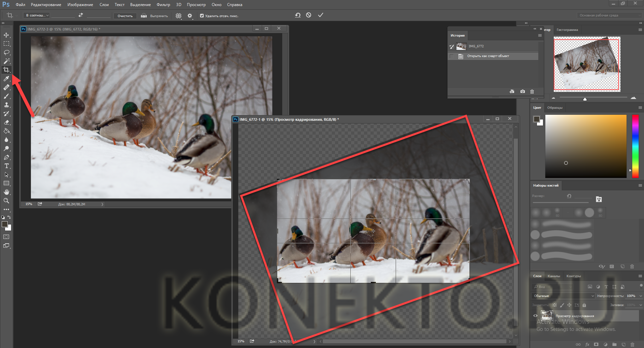Screen dimensions: 644x348
Task: Open crop overlay grid options
Action: point(179,16)
